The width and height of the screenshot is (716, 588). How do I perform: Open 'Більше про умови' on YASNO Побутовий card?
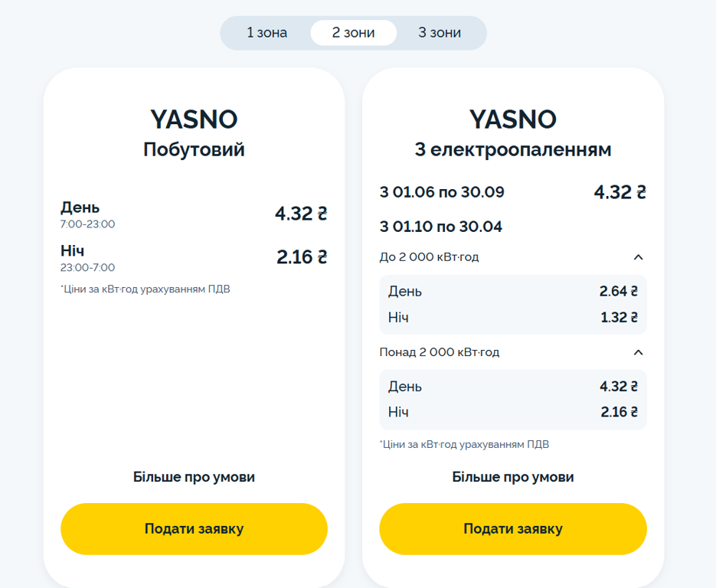(194, 476)
